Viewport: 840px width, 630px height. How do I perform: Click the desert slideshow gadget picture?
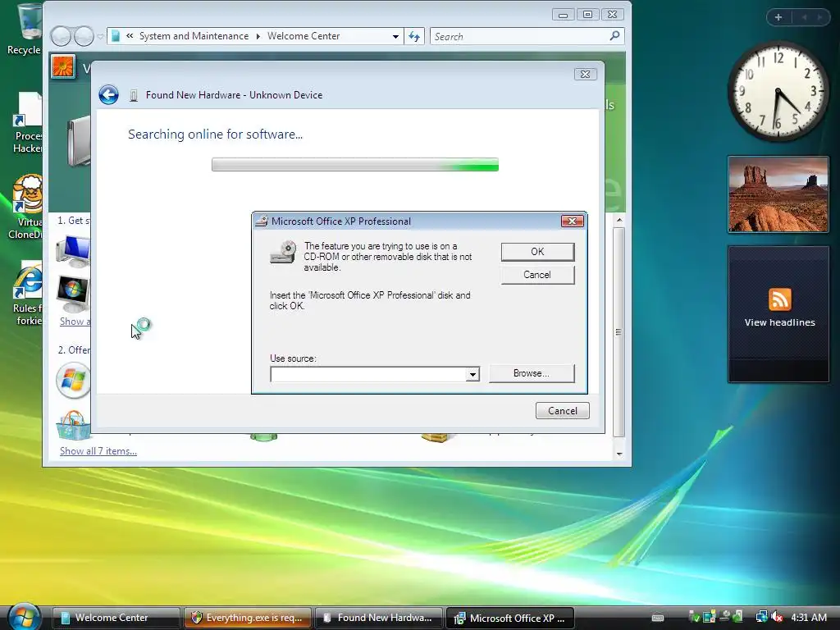[x=778, y=194]
